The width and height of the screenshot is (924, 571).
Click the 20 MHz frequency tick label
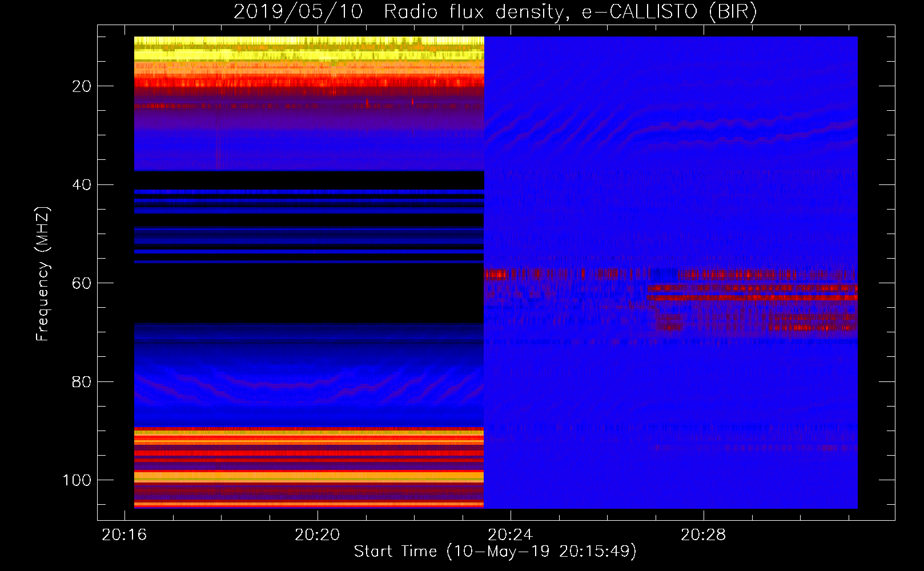(x=82, y=86)
